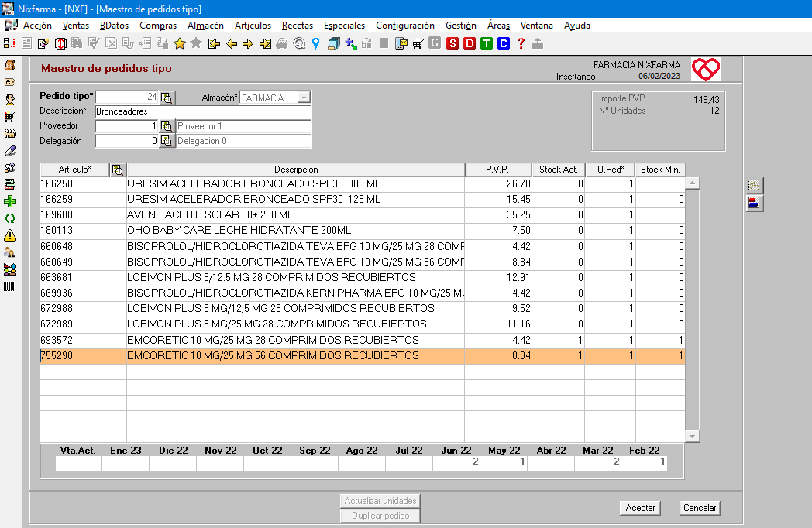Click the red S toolbar icon
This screenshot has height=528, width=812.
tap(452, 44)
